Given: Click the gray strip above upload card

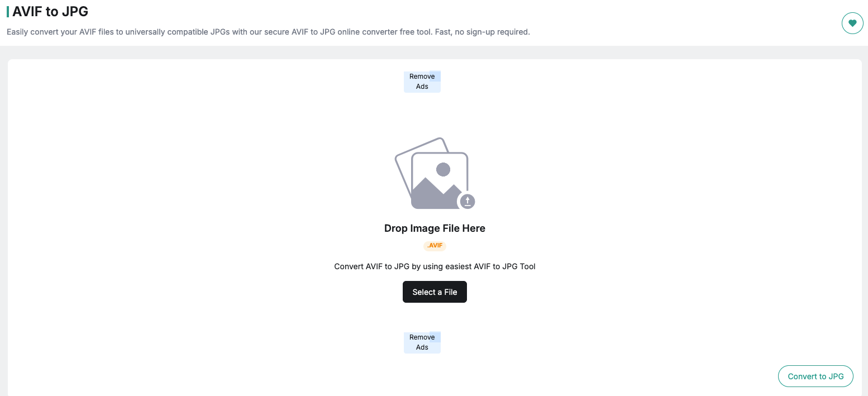Looking at the screenshot, I should click(434, 53).
